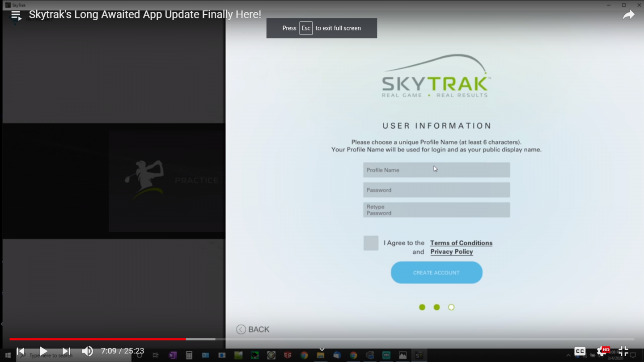Viewport: 644px width, 362px height.
Task: Share the video via arrow icon
Action: tap(628, 15)
